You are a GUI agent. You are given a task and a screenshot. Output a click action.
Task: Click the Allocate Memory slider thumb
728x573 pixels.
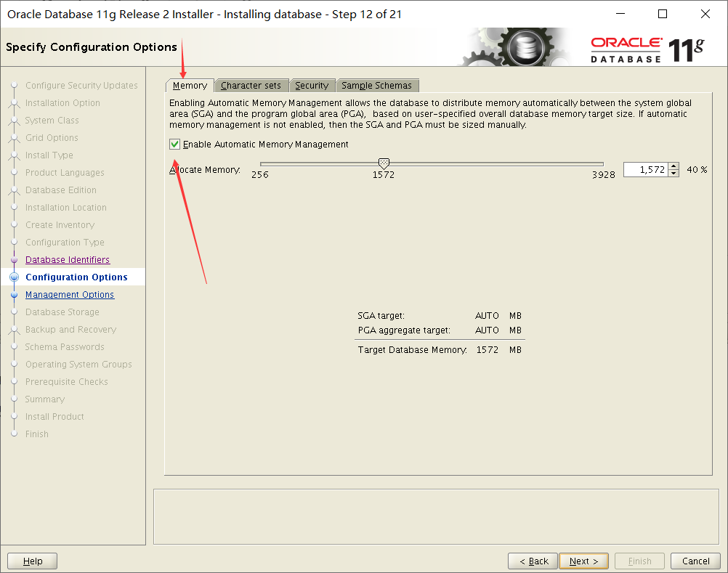click(x=384, y=163)
